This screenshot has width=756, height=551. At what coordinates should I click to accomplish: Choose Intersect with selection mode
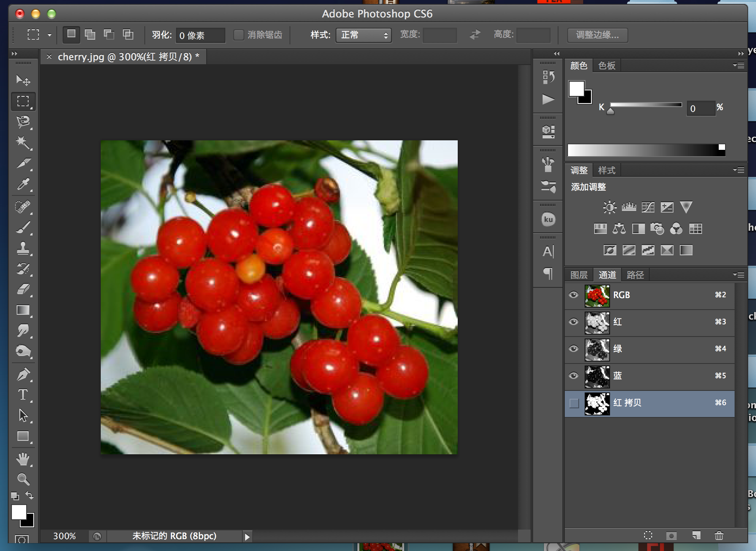[x=128, y=34]
